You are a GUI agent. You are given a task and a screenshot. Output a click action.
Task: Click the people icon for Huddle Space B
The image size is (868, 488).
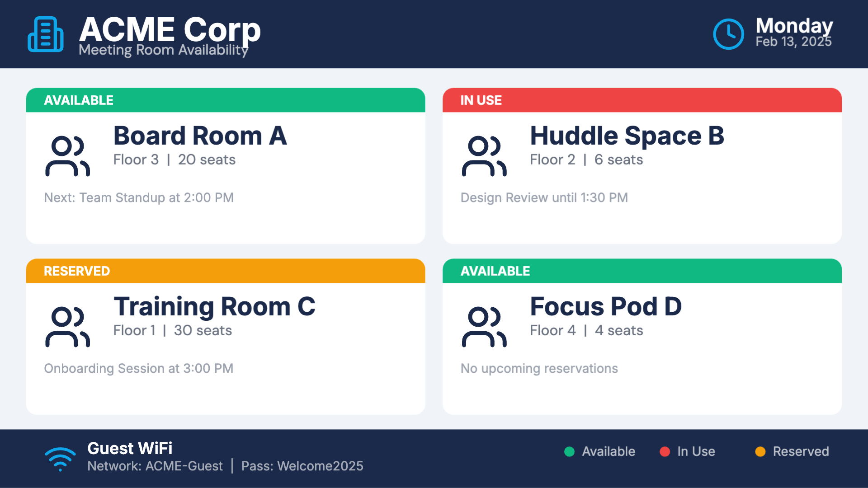point(484,156)
